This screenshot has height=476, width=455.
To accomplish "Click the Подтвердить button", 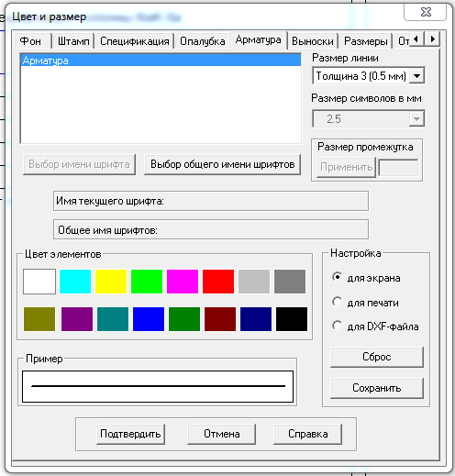I will pyautogui.click(x=130, y=434).
